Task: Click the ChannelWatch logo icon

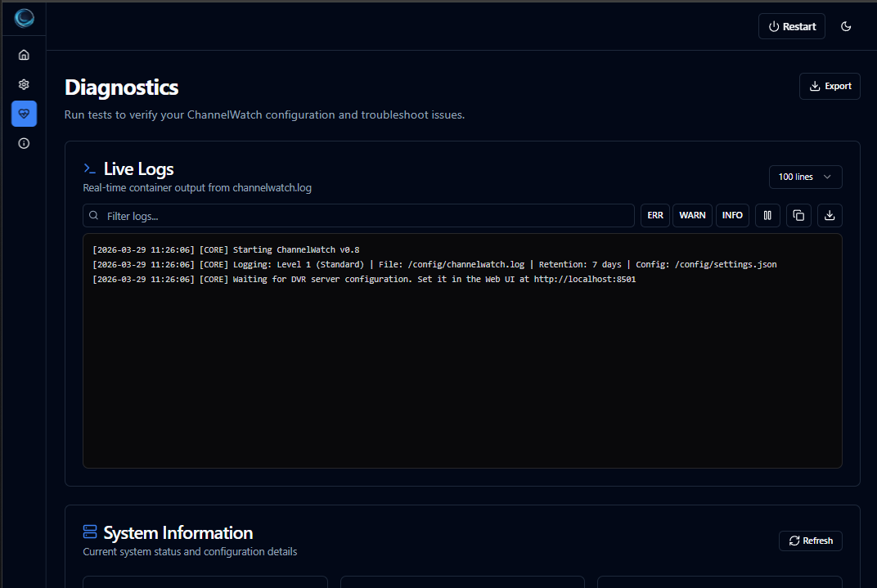Action: coord(24,18)
